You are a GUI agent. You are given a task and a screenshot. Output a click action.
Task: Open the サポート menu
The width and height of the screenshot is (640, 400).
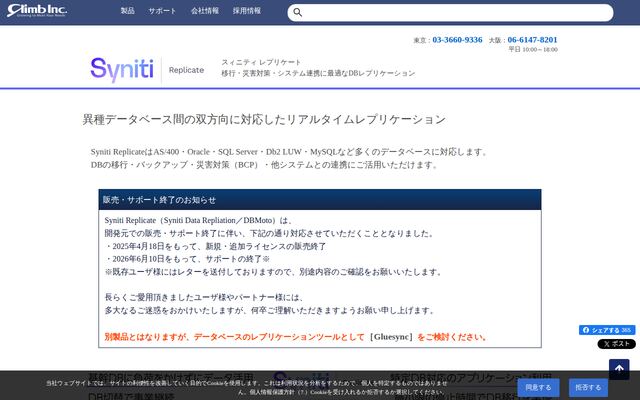point(162,11)
